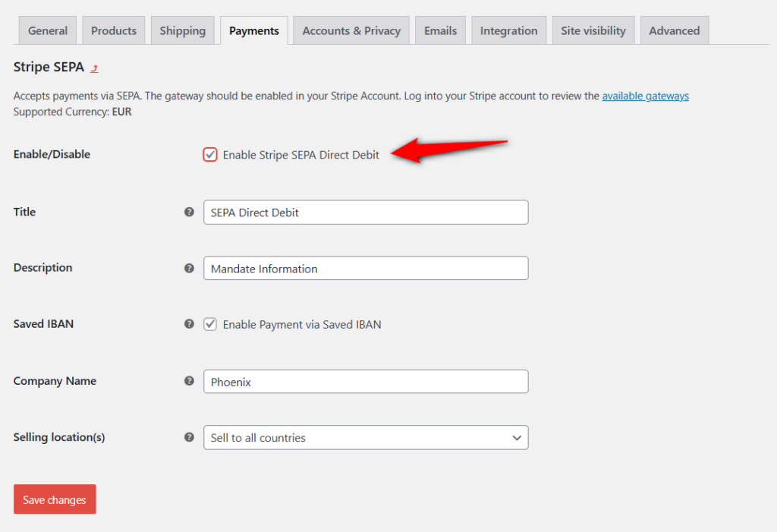777x532 pixels.
Task: Open the Advanced settings tab
Action: (x=674, y=30)
